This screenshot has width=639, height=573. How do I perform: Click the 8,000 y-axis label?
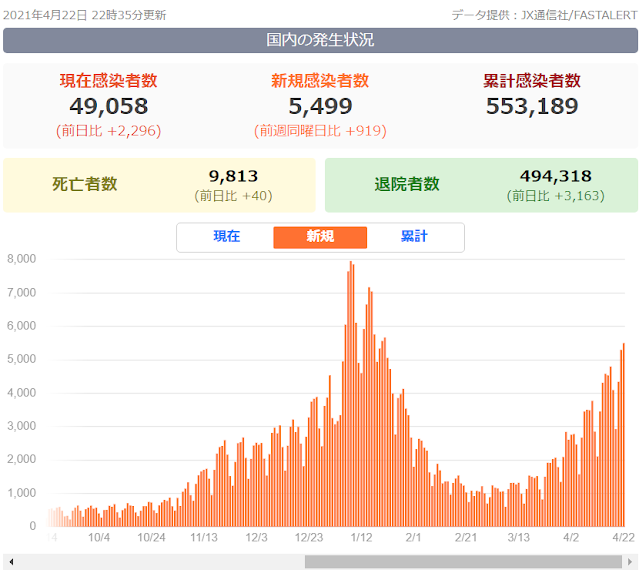pyautogui.click(x=22, y=259)
